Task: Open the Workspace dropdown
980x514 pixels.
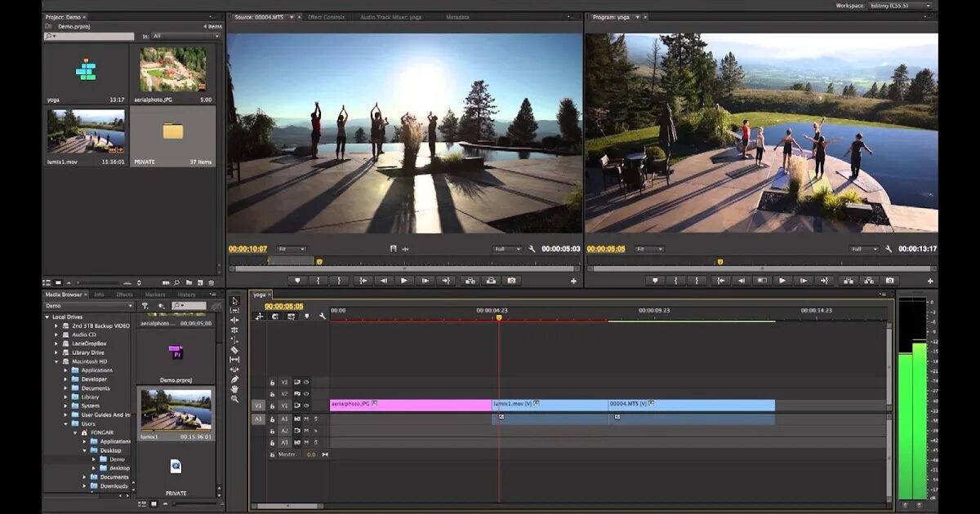Action: click(901, 6)
